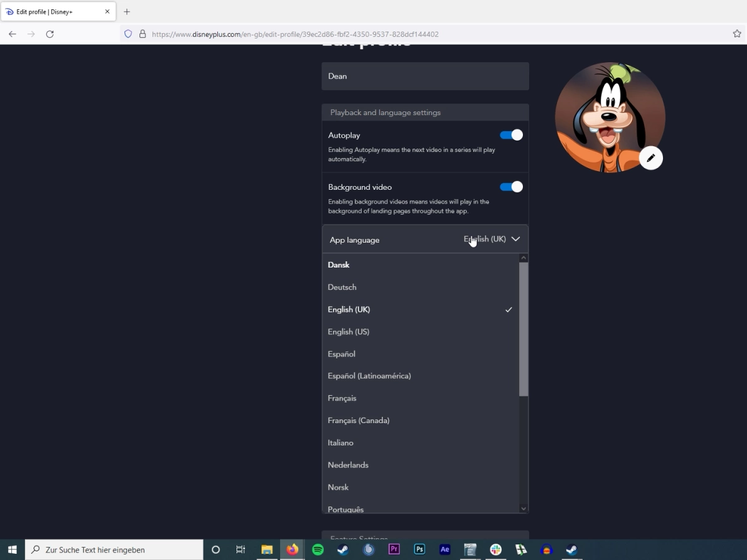
Task: Turn off the Background video toggle
Action: [511, 187]
